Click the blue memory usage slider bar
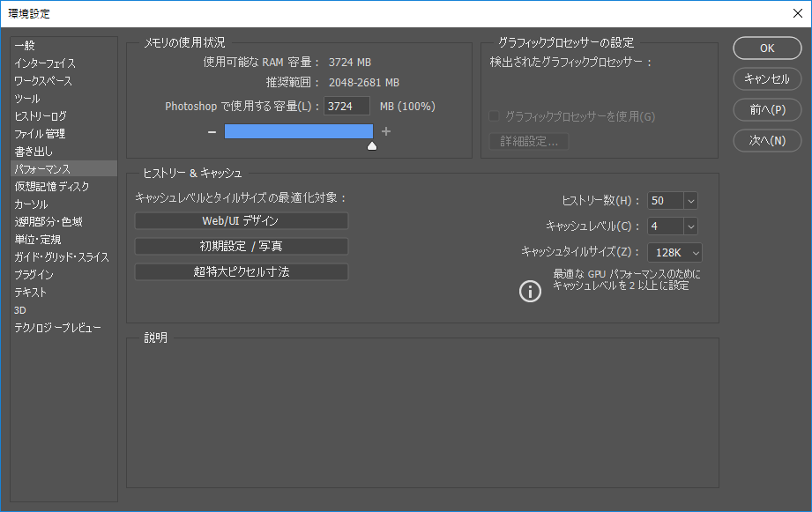The image size is (812, 512). (298, 131)
